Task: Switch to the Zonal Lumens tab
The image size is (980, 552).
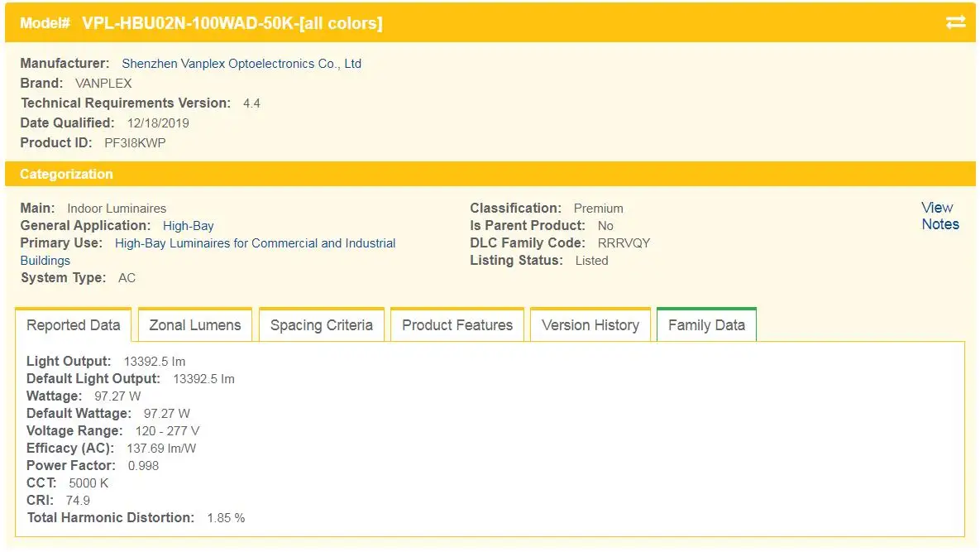Action: pyautogui.click(x=195, y=325)
